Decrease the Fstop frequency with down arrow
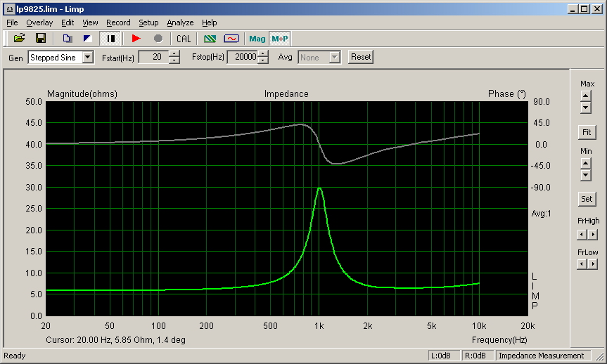The width and height of the screenshot is (607, 364). coord(263,61)
